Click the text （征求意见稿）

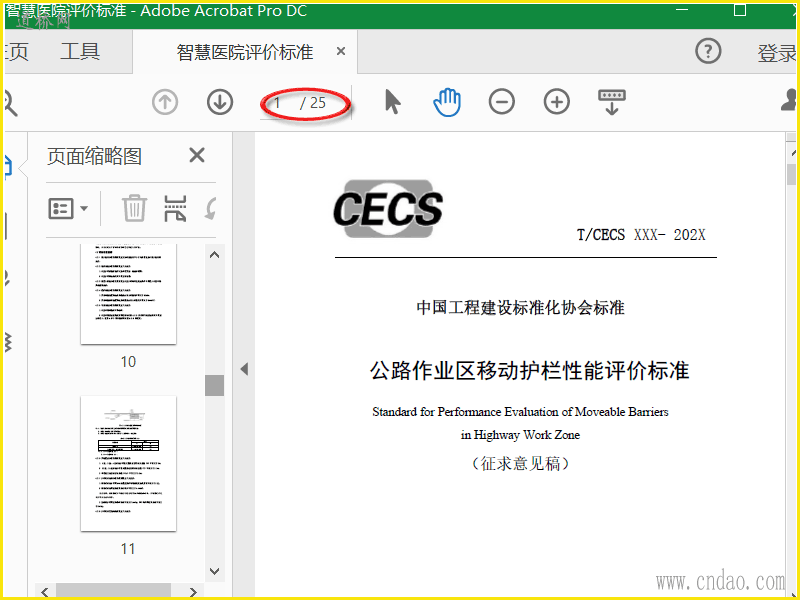tap(520, 463)
